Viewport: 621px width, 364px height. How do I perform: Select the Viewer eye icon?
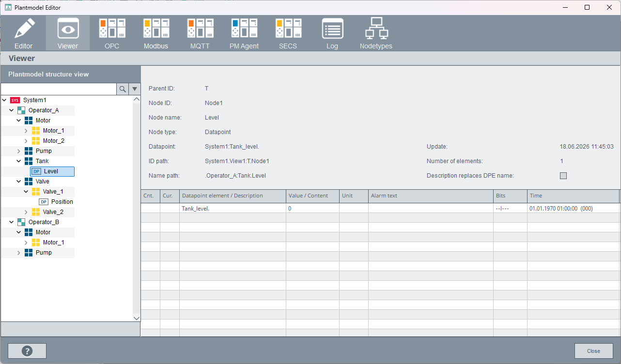tap(68, 29)
